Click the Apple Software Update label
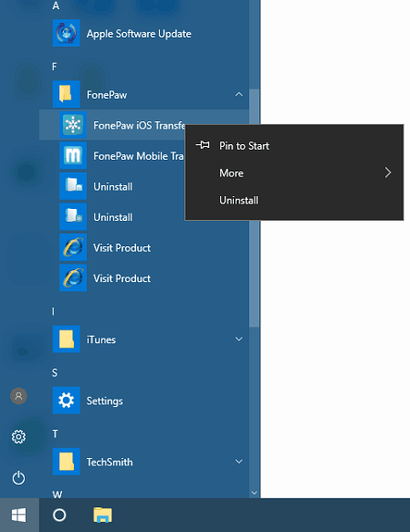Image resolution: width=410 pixels, height=532 pixels. coord(139,34)
